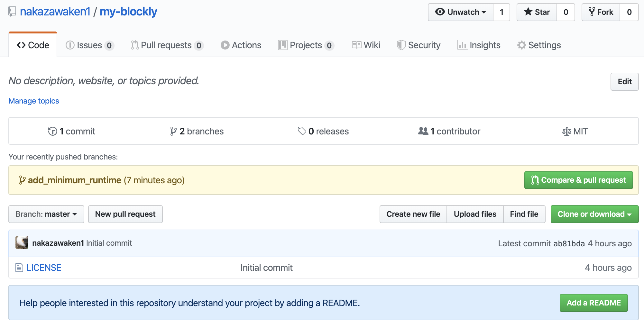Viewport: 644px width, 328px height.
Task: Click the branch icon next to 2 branches
Action: 173,131
